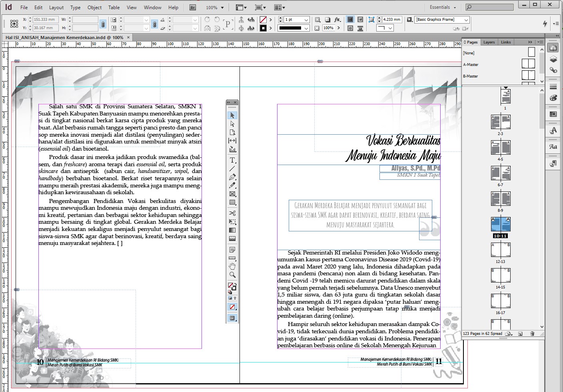Toggle the wrap around bounding box option

[x=360, y=20]
